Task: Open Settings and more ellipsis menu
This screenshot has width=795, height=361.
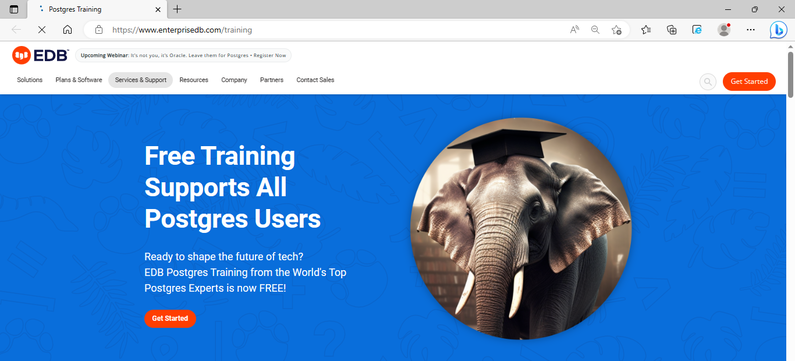Action: [x=751, y=30]
